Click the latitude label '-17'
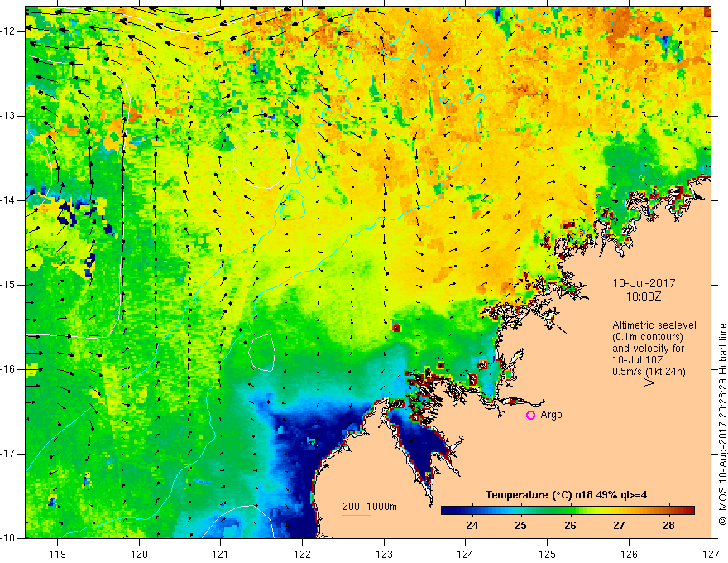The height and width of the screenshot is (563, 728). coord(9,454)
